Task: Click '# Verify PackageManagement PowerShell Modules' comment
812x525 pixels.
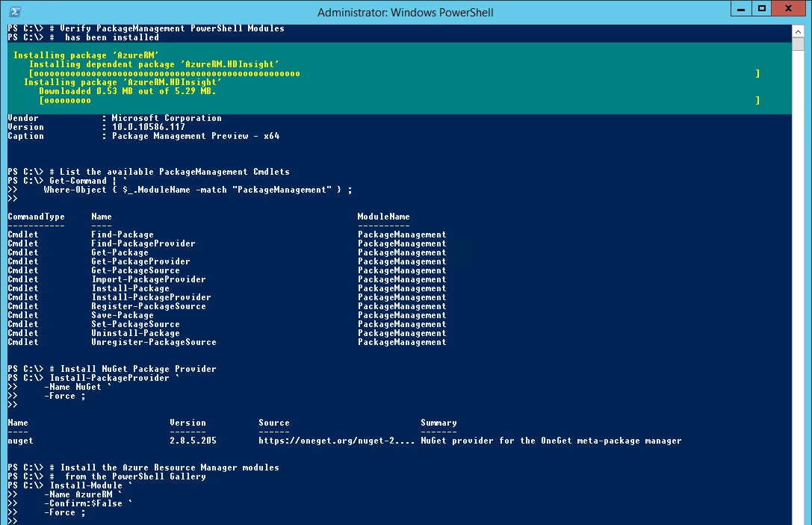Action: point(167,28)
